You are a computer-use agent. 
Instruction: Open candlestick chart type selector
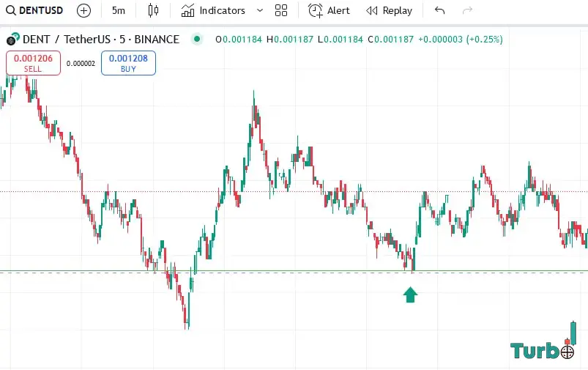(153, 10)
